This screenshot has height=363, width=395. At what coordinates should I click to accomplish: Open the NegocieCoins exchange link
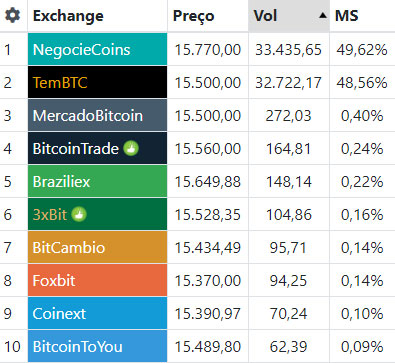point(81,50)
